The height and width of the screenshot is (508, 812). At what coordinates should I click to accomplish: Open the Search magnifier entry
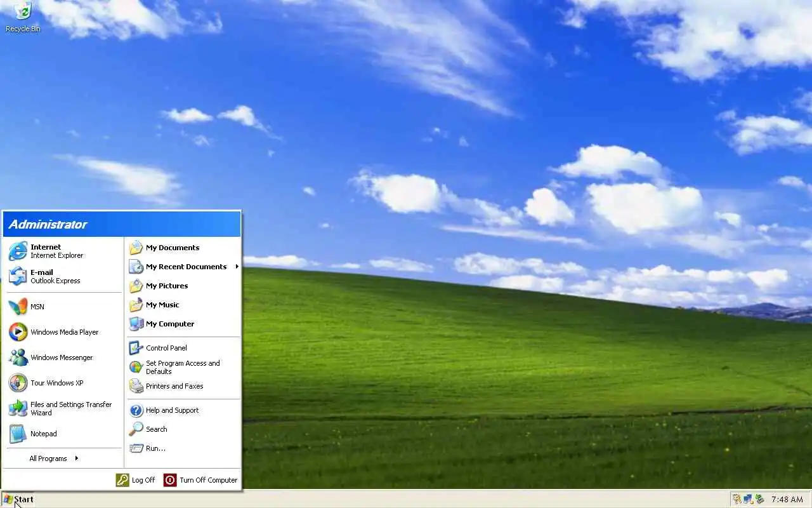pyautogui.click(x=183, y=429)
